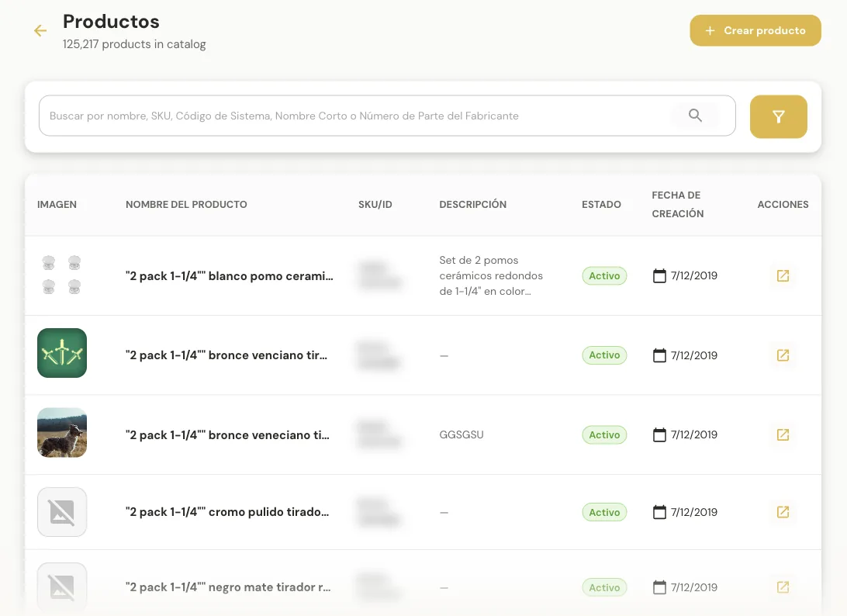Click Activo badge in bronce veneciano ti row
Image resolution: width=847 pixels, height=616 pixels.
(x=604, y=434)
